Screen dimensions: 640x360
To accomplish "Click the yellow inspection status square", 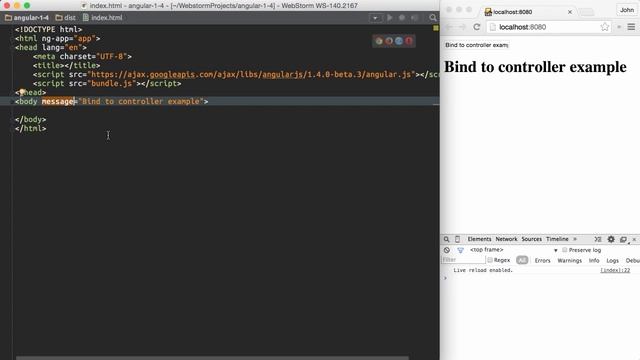I will pos(436,28).
